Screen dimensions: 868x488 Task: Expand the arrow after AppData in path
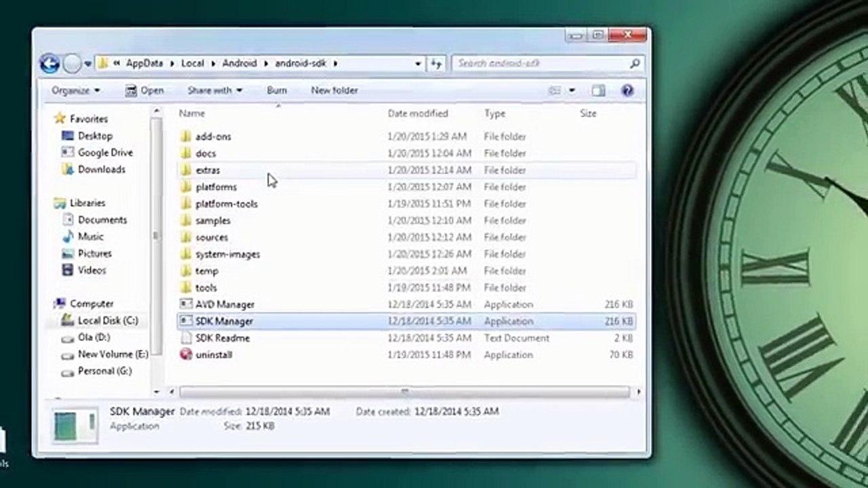[173, 63]
